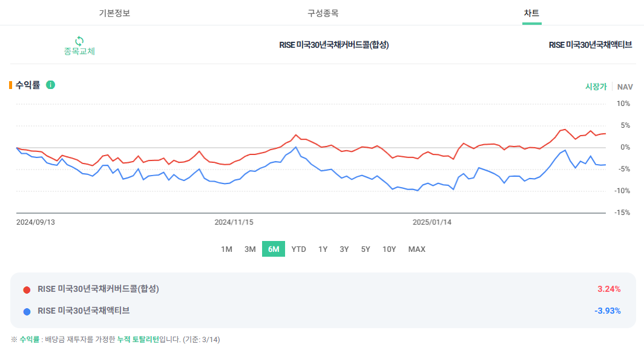644x353 pixels.
Task: Click the 누적 토탈리턴 footnote link
Action: (138, 340)
